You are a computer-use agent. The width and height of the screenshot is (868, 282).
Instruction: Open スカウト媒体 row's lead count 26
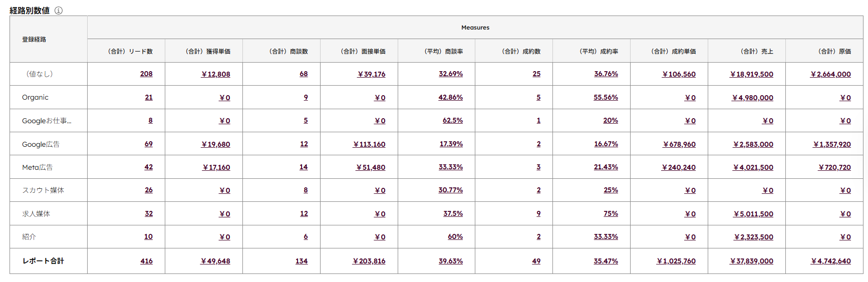149,190
